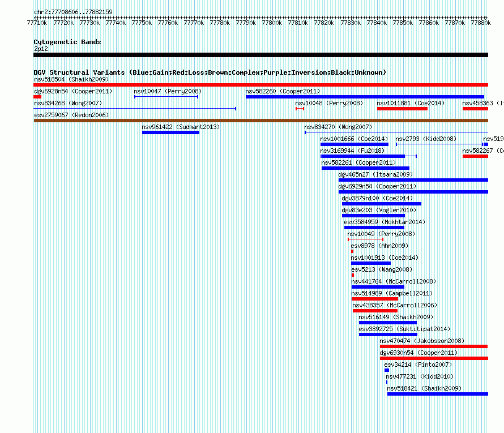Open the nsv834268 (Wong2007) label link
The height and width of the screenshot is (433, 504).
tap(68, 103)
